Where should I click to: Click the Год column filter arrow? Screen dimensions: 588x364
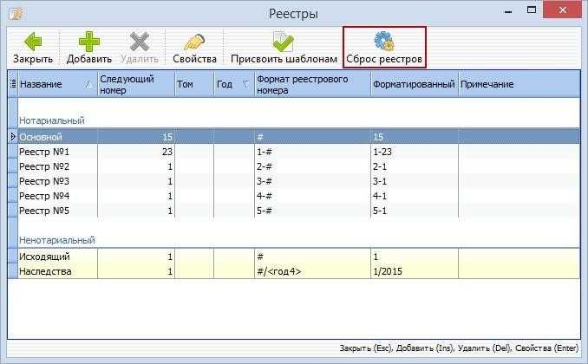(246, 84)
